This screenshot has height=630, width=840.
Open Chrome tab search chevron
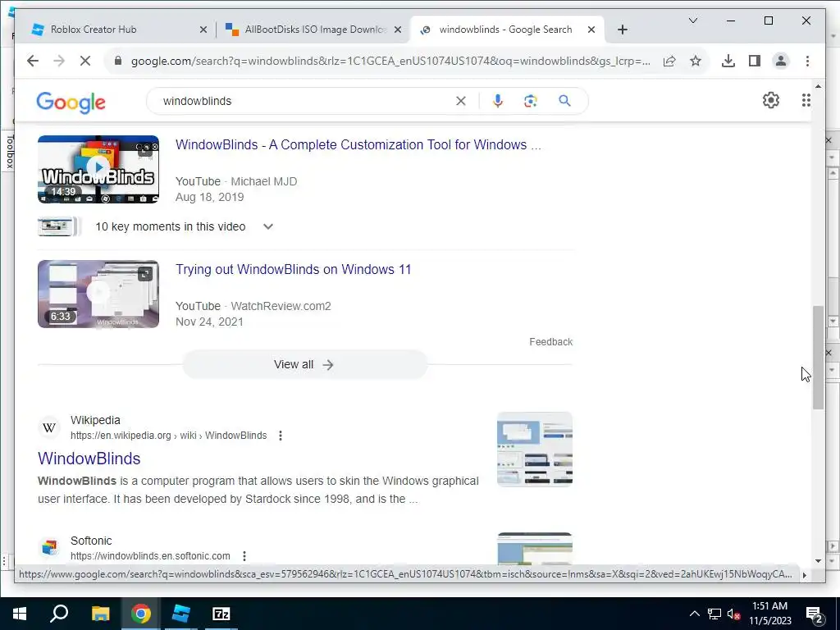692,21
